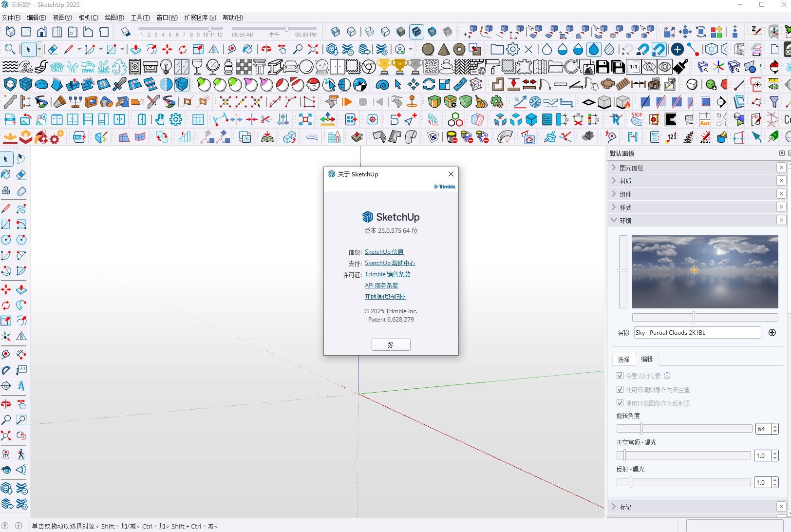Click the environment name field Sky - Partial Clouds
This screenshot has width=791, height=532.
click(697, 332)
